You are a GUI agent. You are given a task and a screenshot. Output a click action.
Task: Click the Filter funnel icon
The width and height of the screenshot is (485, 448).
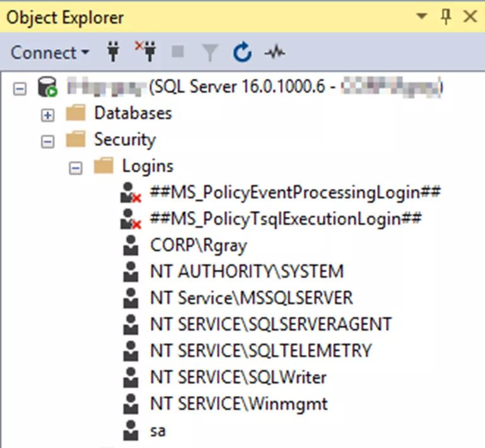[210, 52]
